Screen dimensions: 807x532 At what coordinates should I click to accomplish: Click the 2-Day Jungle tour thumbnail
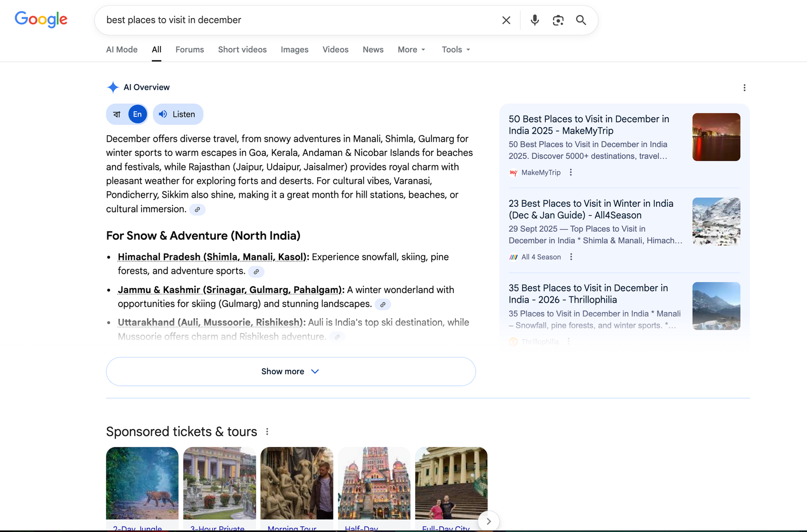pyautogui.click(x=142, y=483)
